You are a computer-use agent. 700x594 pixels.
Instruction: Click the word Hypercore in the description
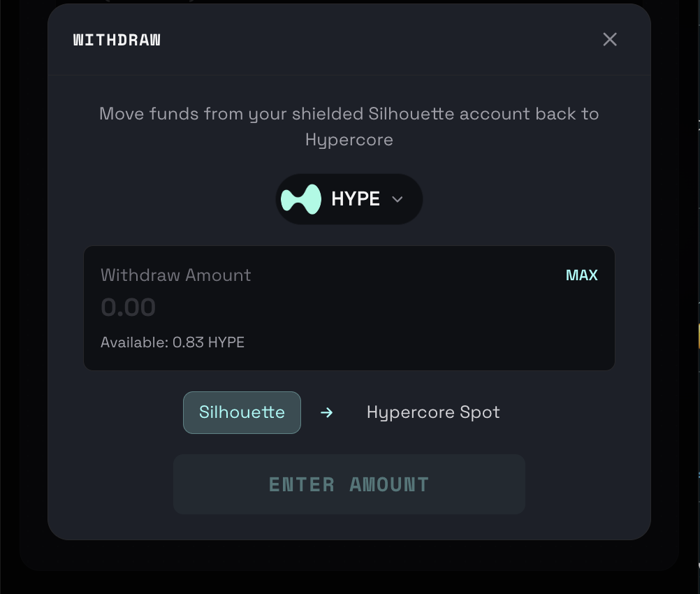click(349, 140)
